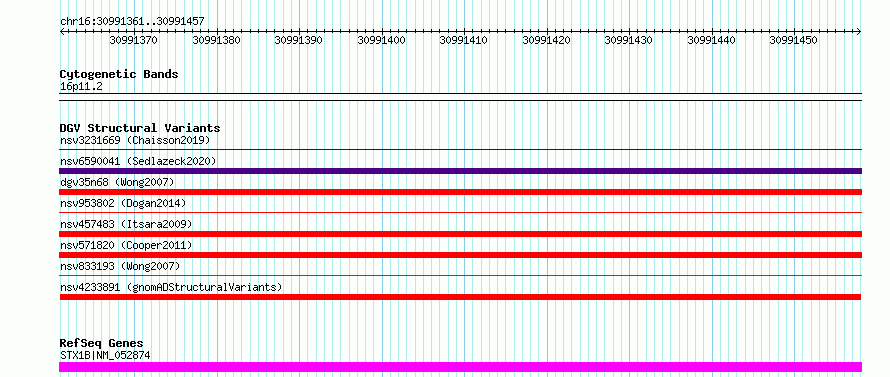
Task: Click the right arrowhead of the coordinate ruler
Action: (x=859, y=32)
